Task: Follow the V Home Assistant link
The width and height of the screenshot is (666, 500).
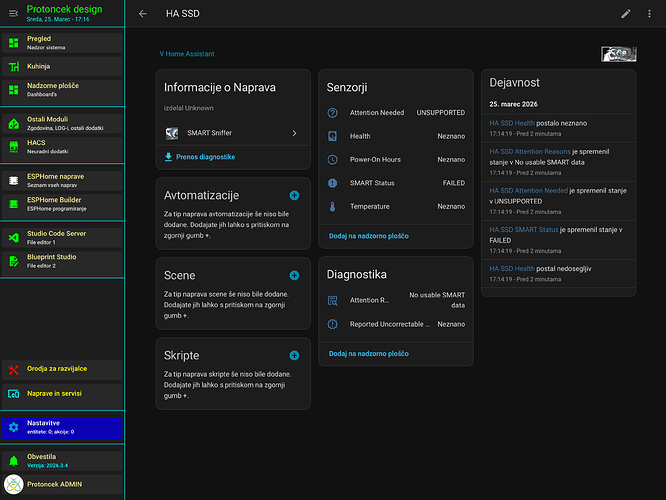Action: click(x=187, y=54)
